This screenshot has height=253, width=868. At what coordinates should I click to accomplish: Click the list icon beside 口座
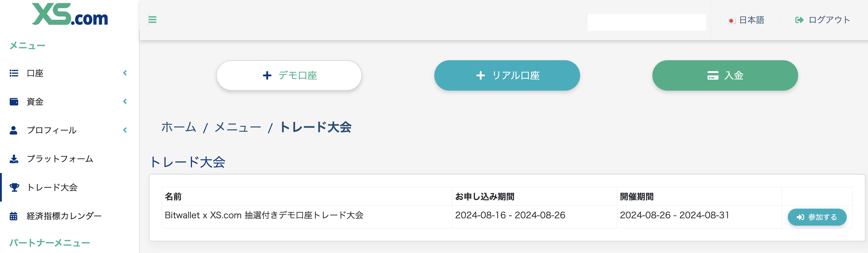coord(14,73)
